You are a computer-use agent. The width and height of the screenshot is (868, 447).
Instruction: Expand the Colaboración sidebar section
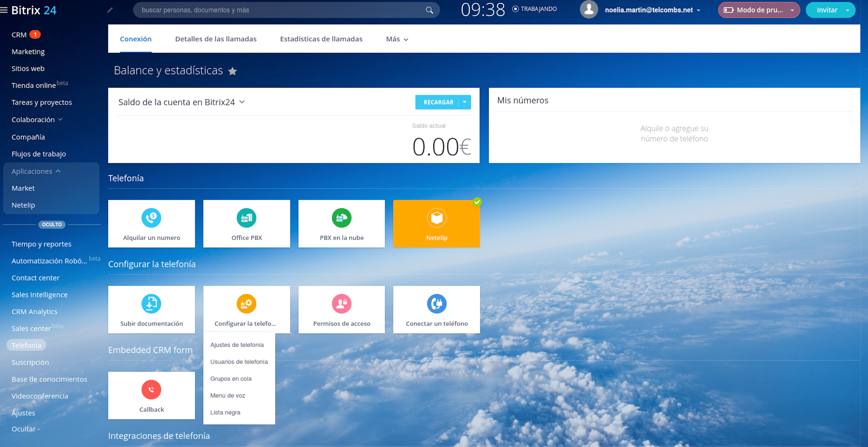37,120
